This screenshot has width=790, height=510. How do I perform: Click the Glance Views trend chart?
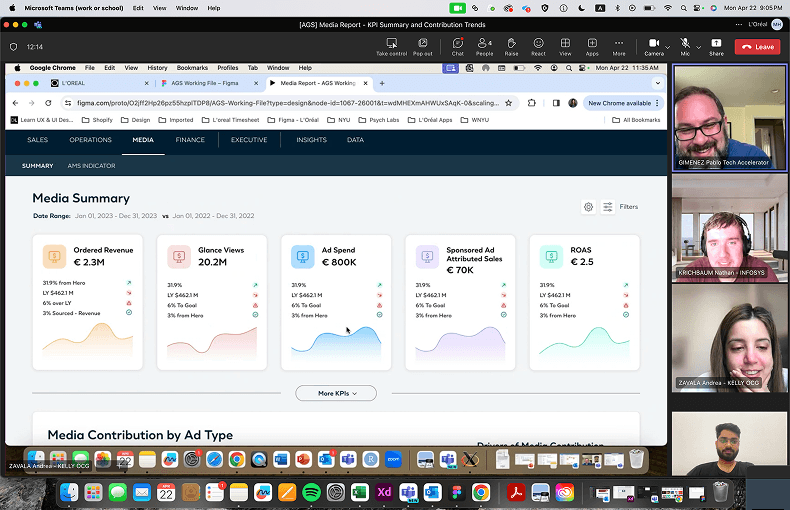[x=212, y=342]
